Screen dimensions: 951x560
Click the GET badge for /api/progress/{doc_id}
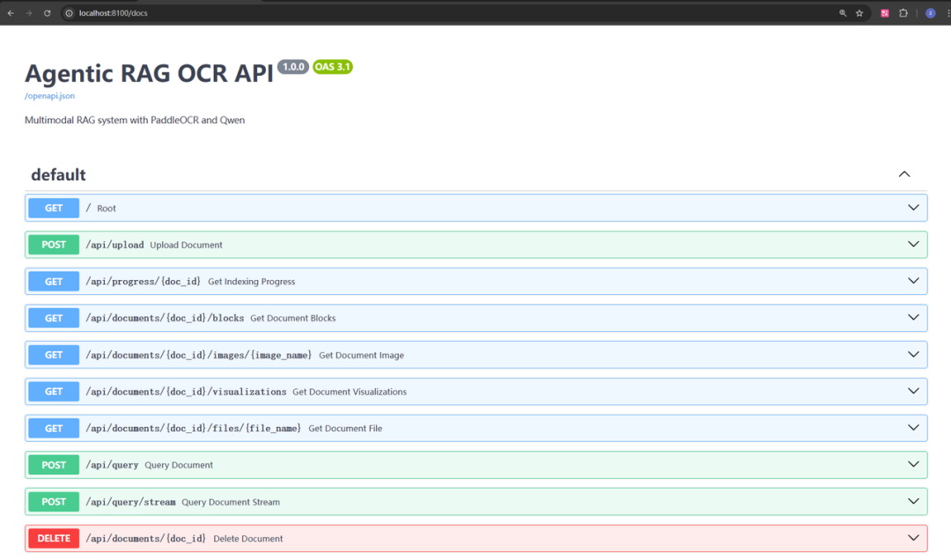coord(54,282)
